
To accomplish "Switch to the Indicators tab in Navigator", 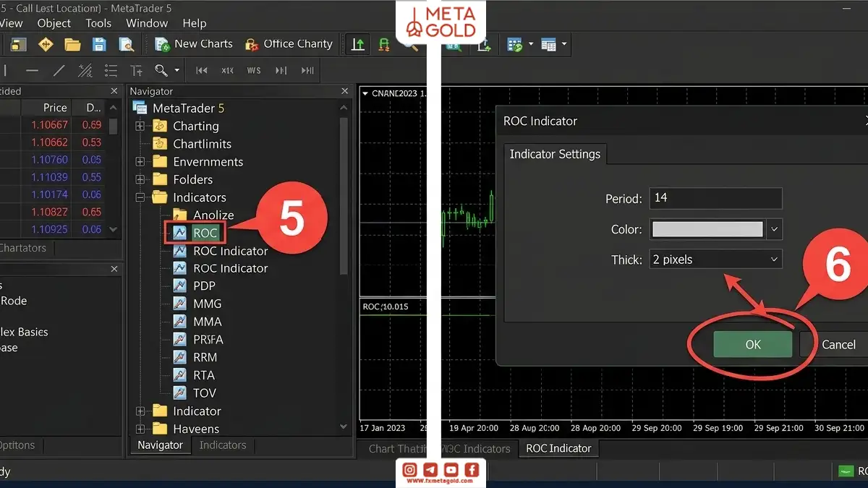I will [x=223, y=445].
